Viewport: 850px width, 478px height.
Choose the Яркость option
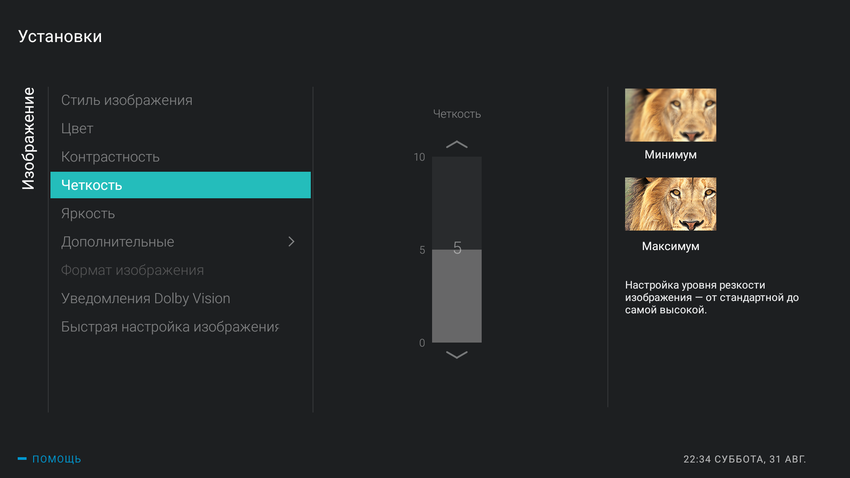(x=88, y=214)
